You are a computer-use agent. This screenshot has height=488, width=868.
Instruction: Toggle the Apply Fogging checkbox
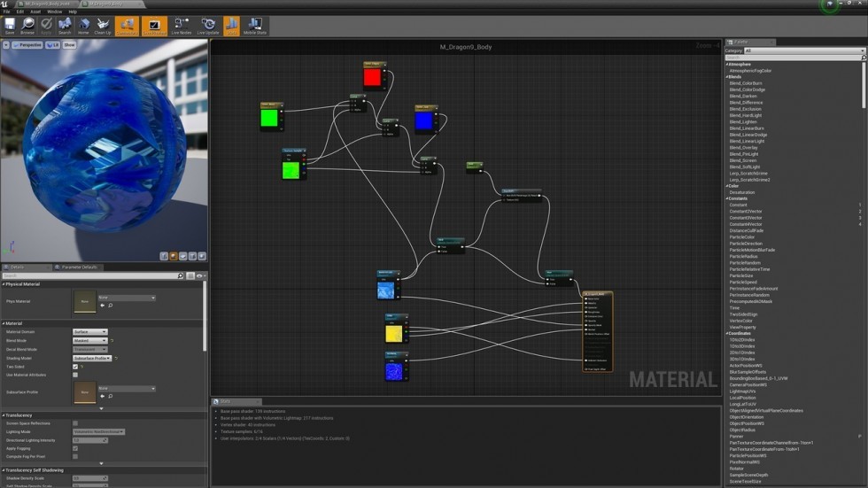pyautogui.click(x=75, y=449)
